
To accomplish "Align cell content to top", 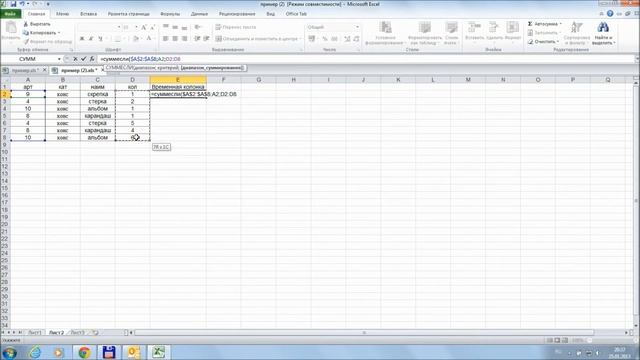I will [x=165, y=27].
